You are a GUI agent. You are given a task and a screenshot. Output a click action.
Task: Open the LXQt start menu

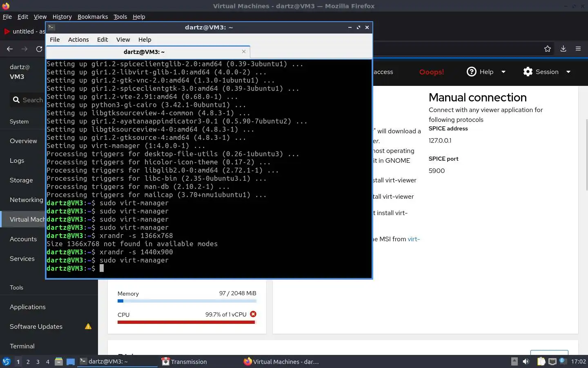pos(7,361)
